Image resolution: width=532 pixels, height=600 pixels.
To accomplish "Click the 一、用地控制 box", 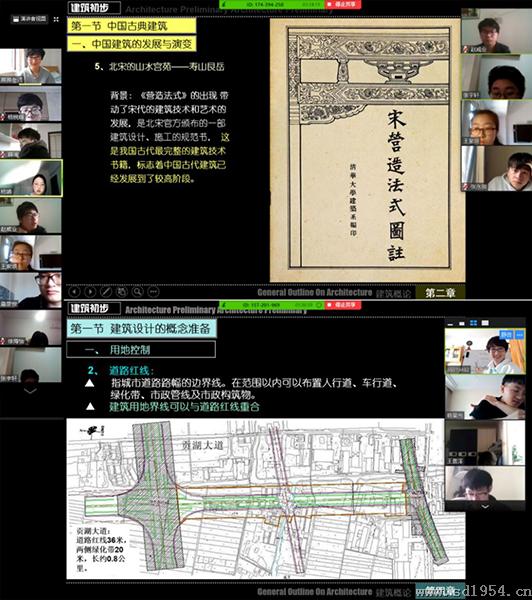I will click(141, 349).
